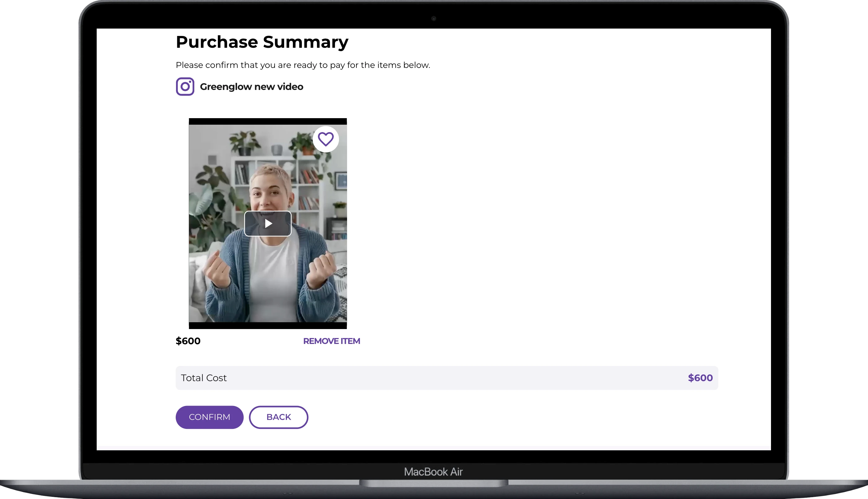Click the CONFIRM button
Viewport: 868px width, 499px height.
209,417
